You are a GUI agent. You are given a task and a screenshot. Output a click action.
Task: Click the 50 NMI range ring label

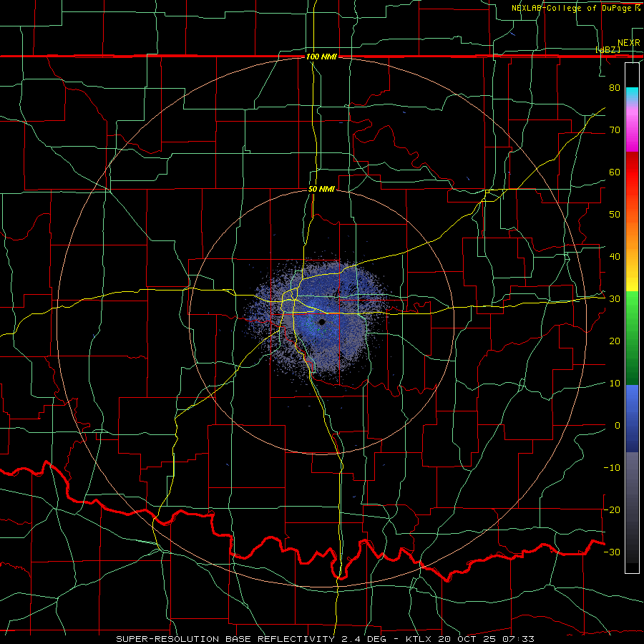click(x=321, y=189)
